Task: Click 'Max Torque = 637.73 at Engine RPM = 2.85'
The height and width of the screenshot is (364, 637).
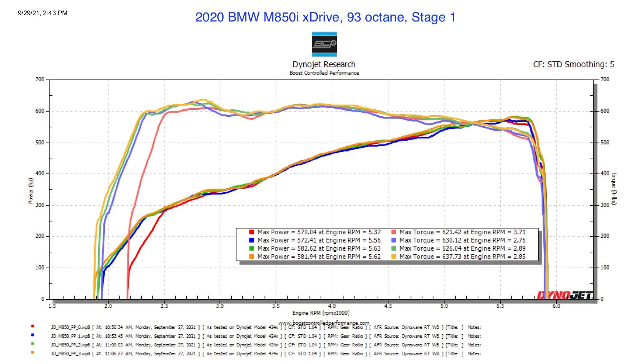Action: click(462, 257)
